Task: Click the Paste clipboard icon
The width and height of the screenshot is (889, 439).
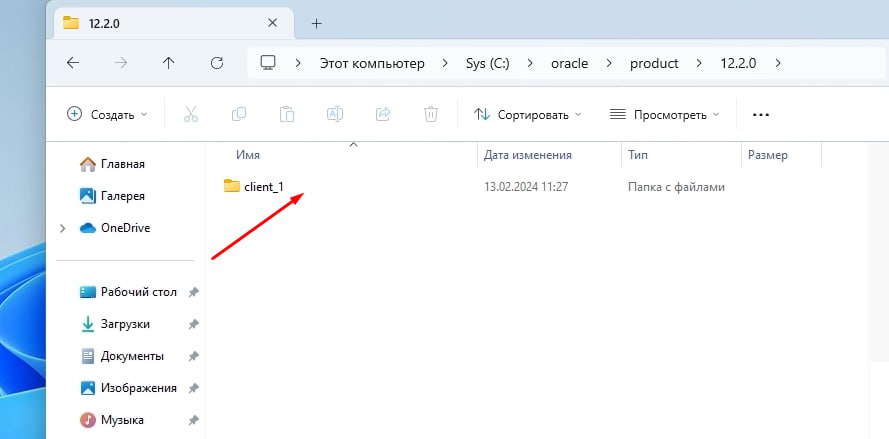Action: point(287,115)
